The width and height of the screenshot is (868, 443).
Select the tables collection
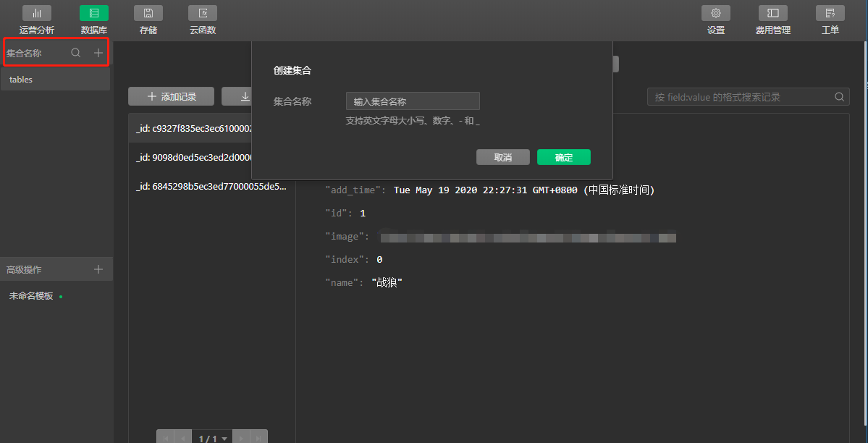coord(55,79)
